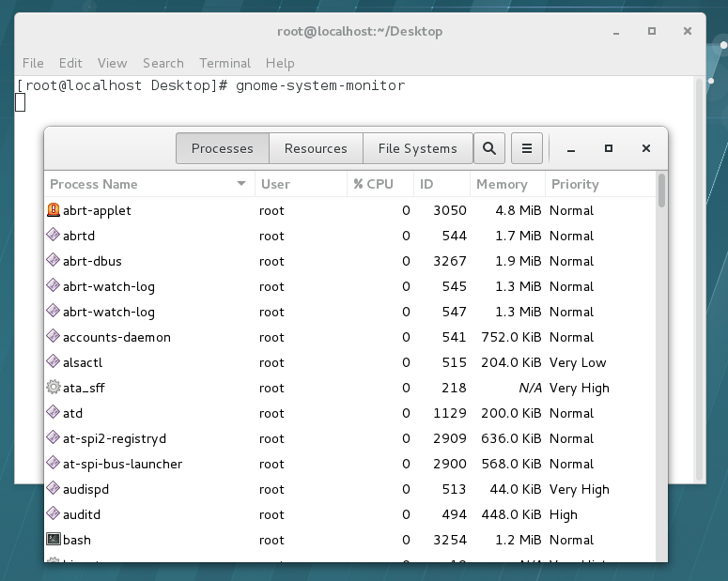Minimize the terminal window
This screenshot has height=581, width=728.
coord(616,32)
